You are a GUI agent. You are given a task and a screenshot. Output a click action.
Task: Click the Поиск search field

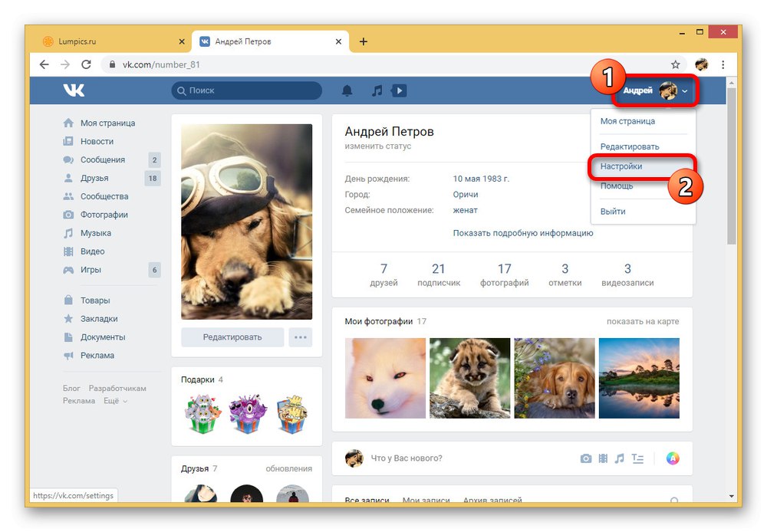click(247, 90)
